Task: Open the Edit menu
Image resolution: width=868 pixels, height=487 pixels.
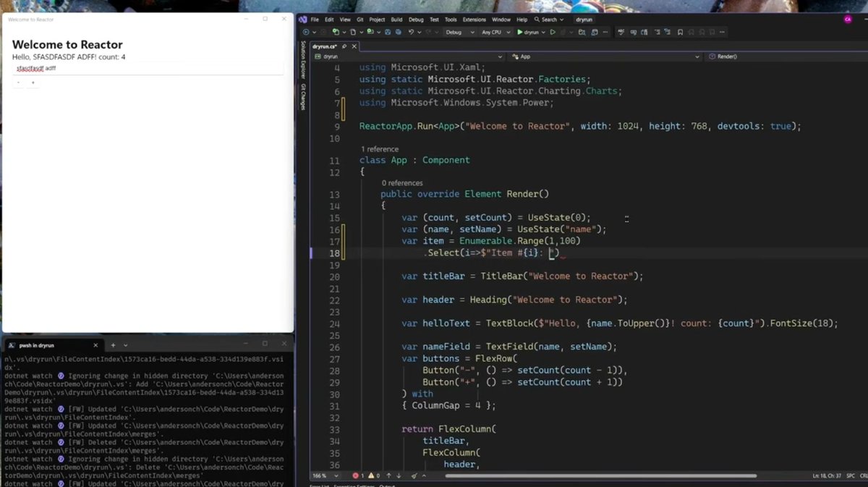Action: click(x=329, y=20)
